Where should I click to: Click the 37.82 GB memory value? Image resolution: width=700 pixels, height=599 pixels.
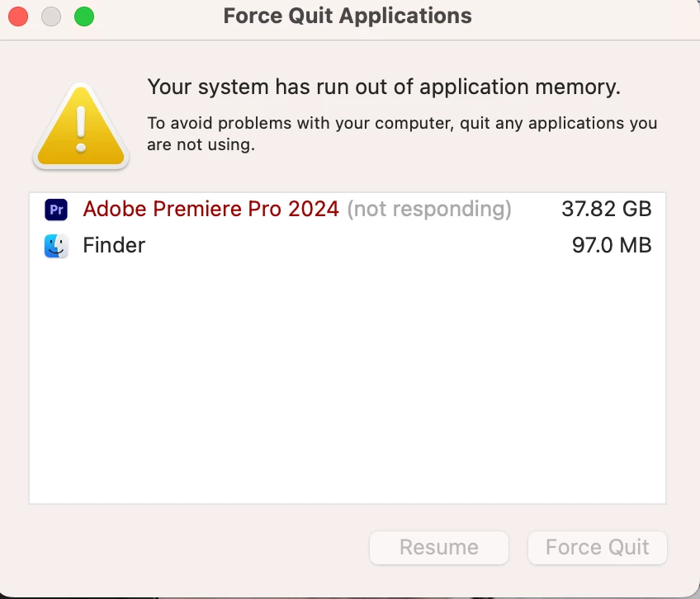pos(606,210)
